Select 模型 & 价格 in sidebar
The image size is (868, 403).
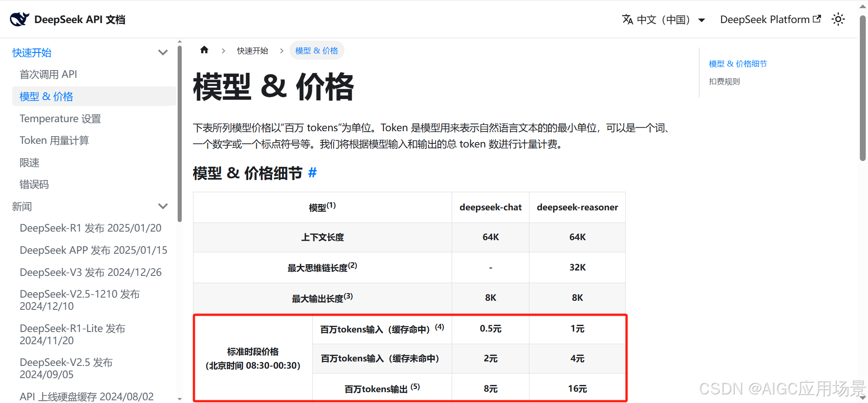[94, 96]
